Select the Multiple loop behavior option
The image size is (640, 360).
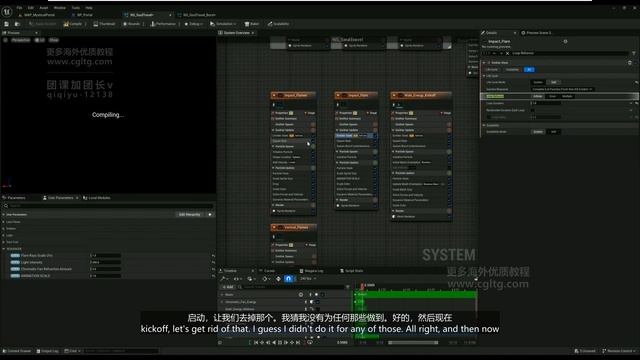tap(567, 96)
